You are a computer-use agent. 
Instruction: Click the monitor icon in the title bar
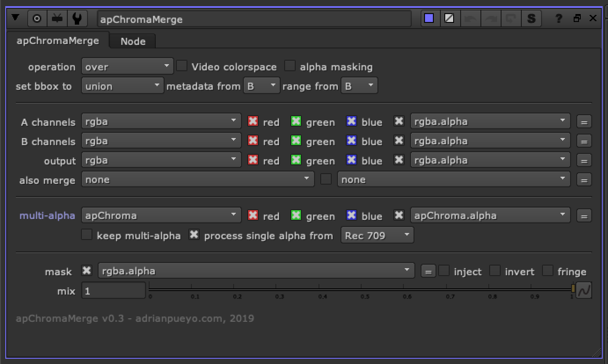click(57, 18)
